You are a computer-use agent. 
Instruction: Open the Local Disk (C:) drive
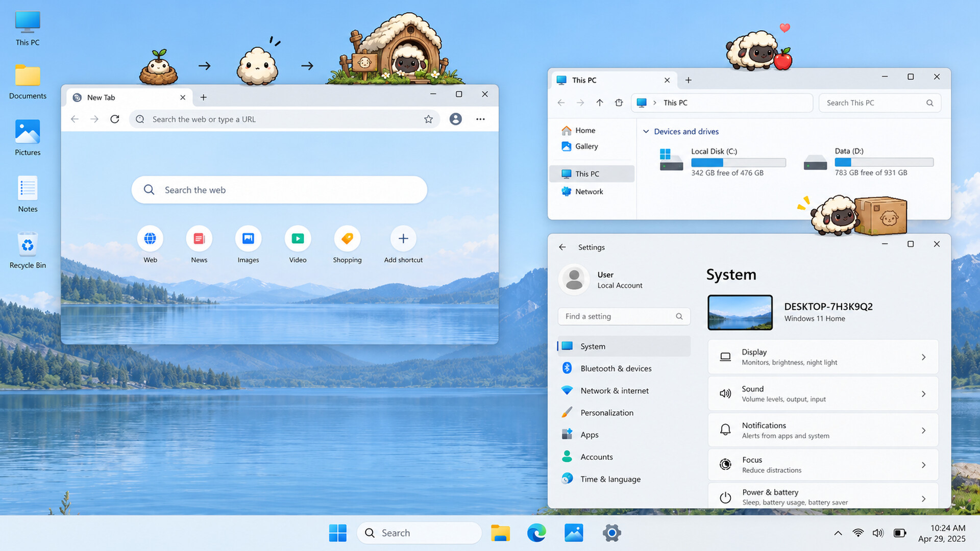click(x=722, y=161)
